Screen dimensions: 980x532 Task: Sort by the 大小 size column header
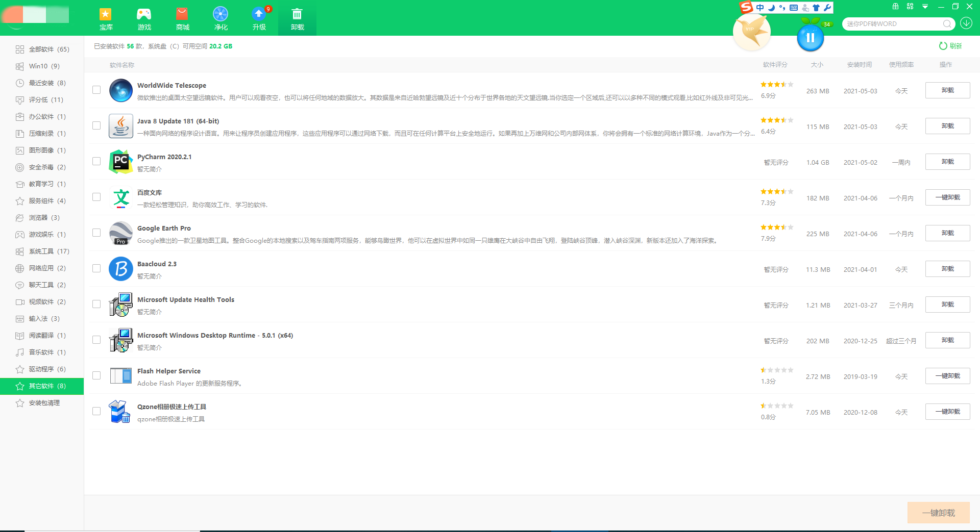[817, 65]
